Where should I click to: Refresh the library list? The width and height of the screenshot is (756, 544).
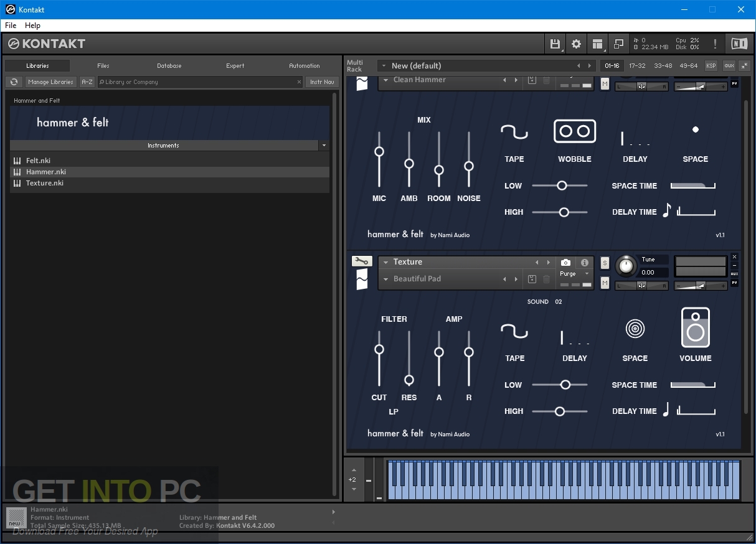14,82
